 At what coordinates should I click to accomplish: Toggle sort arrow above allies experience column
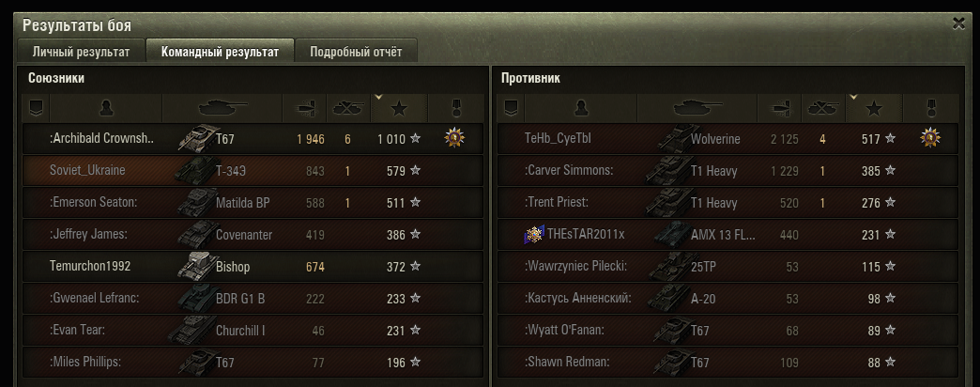click(377, 97)
